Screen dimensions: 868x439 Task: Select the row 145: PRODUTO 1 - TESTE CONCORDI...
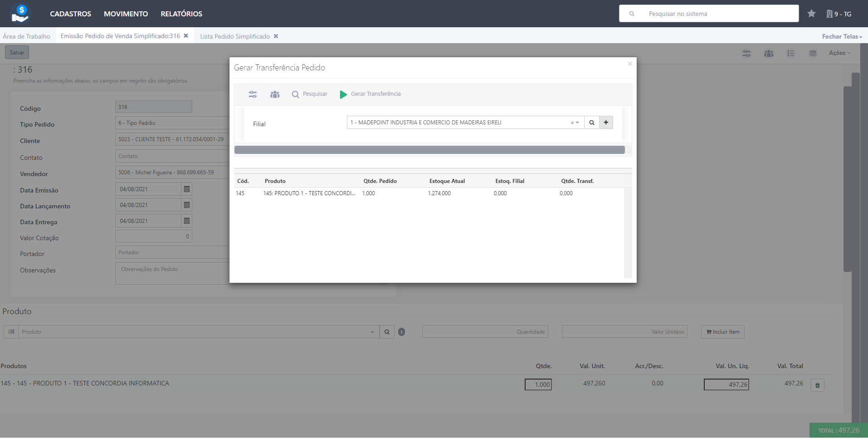pos(429,193)
